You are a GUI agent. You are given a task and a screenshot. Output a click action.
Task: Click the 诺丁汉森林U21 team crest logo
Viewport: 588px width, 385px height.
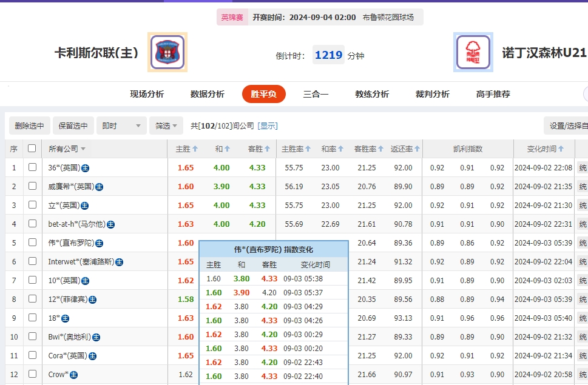click(473, 52)
